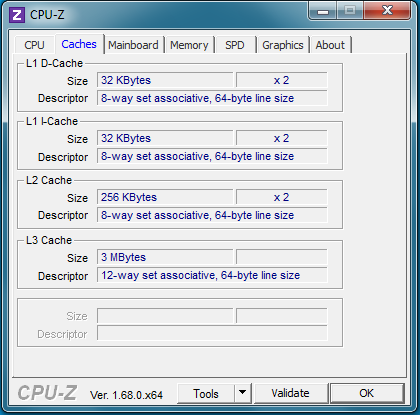Viewport: 420px width, 415px height.
Task: Switch to the SPD tab
Action: (x=235, y=45)
